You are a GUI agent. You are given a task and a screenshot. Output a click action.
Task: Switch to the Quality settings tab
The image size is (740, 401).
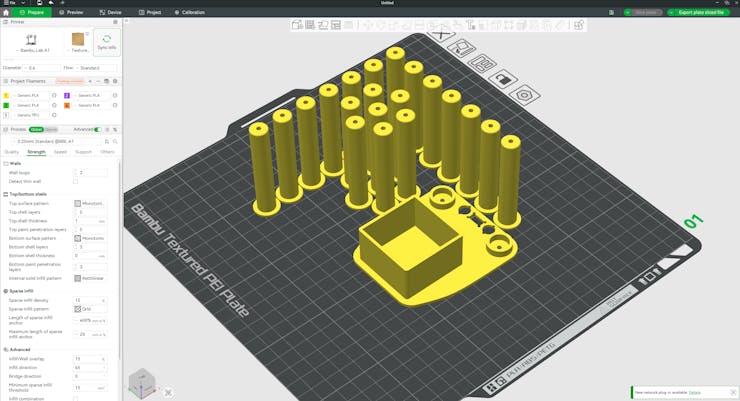point(11,152)
